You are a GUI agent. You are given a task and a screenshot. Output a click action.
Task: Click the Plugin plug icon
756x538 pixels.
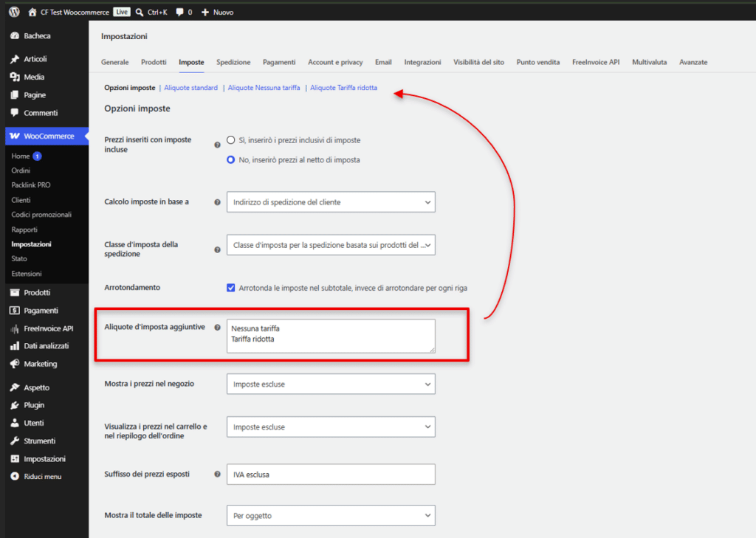pyautogui.click(x=15, y=405)
